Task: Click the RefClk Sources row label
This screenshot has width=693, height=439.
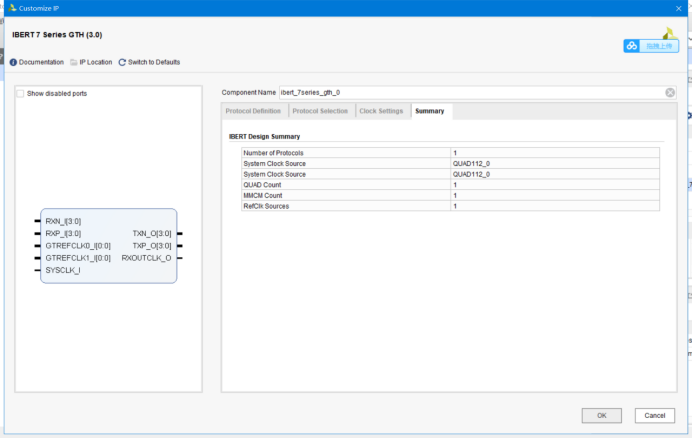Action: 266,206
